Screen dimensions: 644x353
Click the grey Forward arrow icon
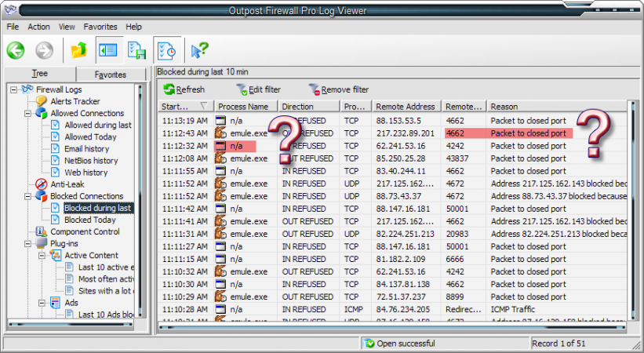click(44, 50)
